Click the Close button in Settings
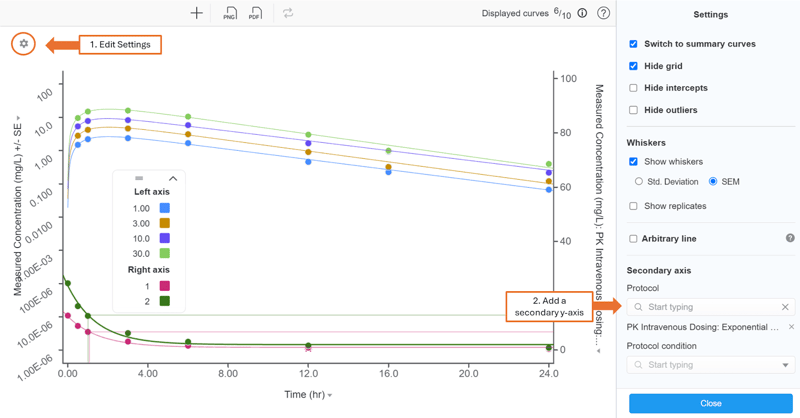 tap(710, 403)
